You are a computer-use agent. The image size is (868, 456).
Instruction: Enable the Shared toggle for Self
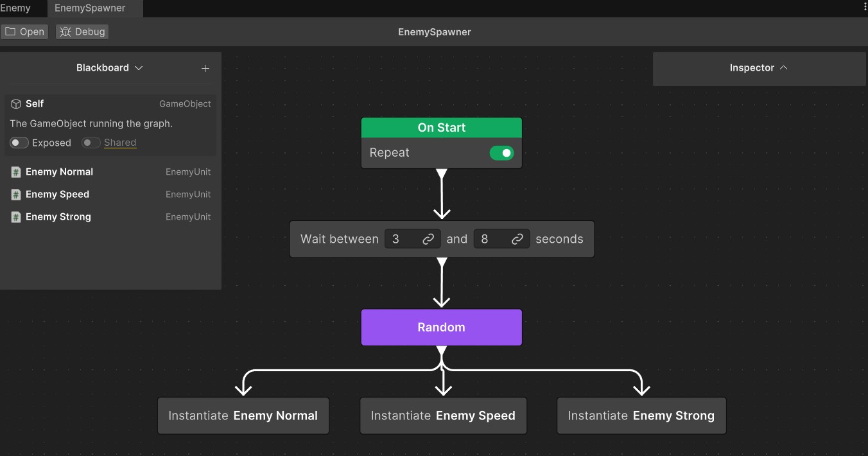[91, 143]
